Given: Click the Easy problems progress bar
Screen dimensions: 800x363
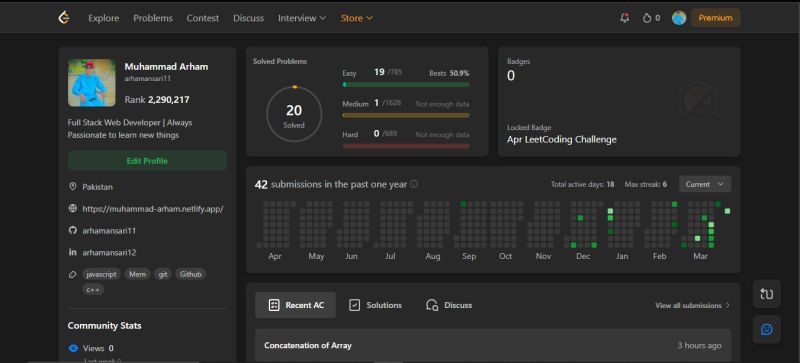Looking at the screenshot, I should tap(406, 85).
